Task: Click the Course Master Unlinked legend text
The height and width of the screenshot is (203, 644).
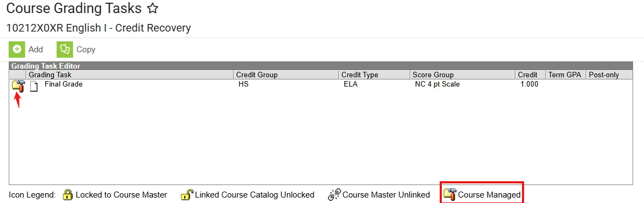Action: tap(386, 195)
